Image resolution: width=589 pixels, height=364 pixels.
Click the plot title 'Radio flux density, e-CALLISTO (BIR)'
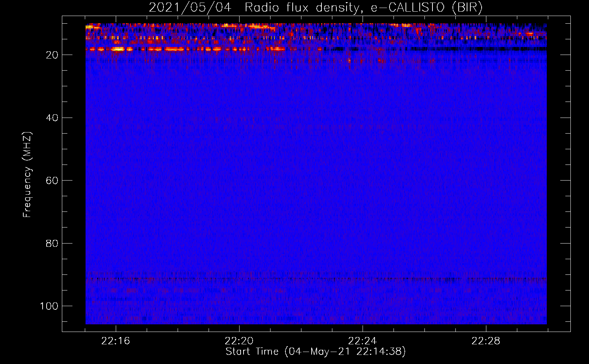tap(363, 8)
